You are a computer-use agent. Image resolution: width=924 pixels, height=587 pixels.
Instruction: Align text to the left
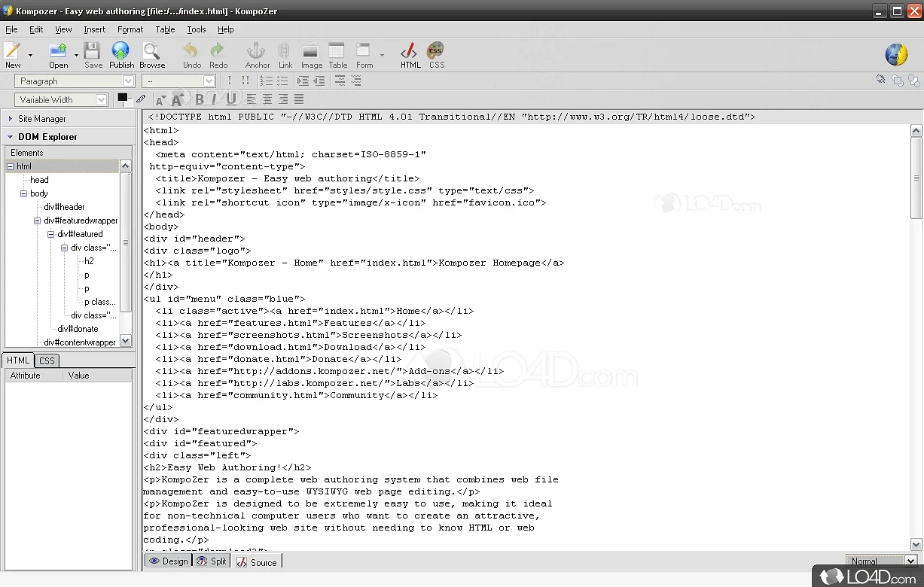pyautogui.click(x=251, y=99)
